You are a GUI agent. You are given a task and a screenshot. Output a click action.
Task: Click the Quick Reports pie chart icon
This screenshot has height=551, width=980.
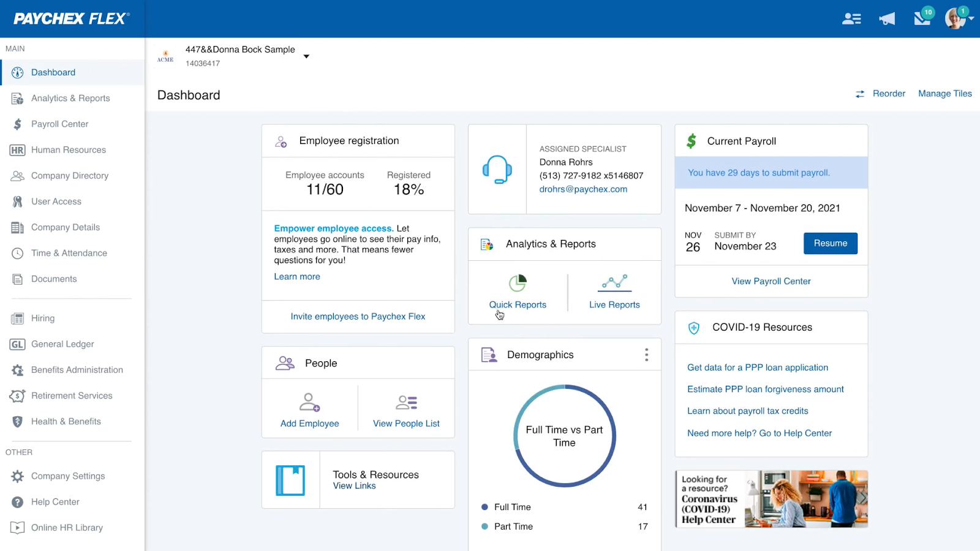pyautogui.click(x=518, y=282)
